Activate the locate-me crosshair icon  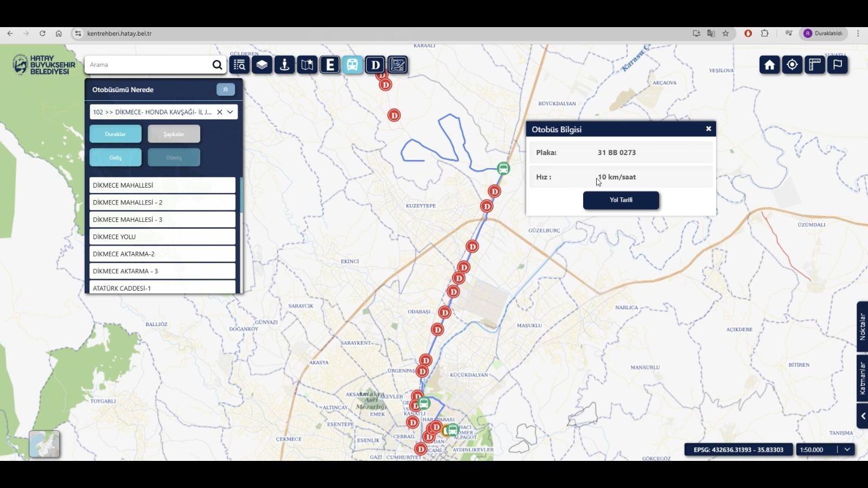click(792, 65)
